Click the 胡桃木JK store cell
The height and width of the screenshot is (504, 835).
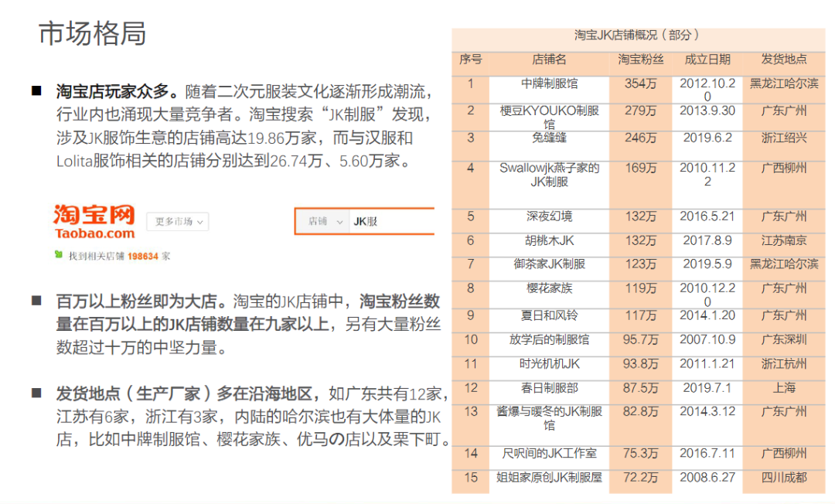[549, 245]
